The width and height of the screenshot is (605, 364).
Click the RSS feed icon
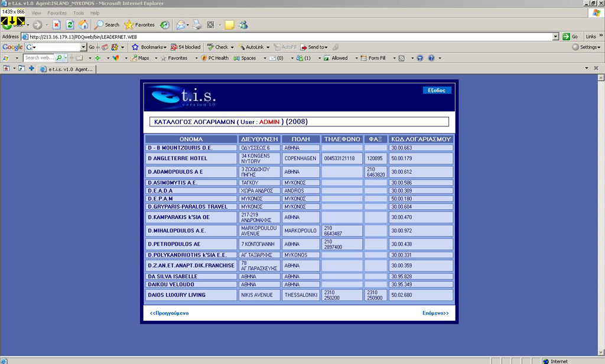[x=402, y=58]
